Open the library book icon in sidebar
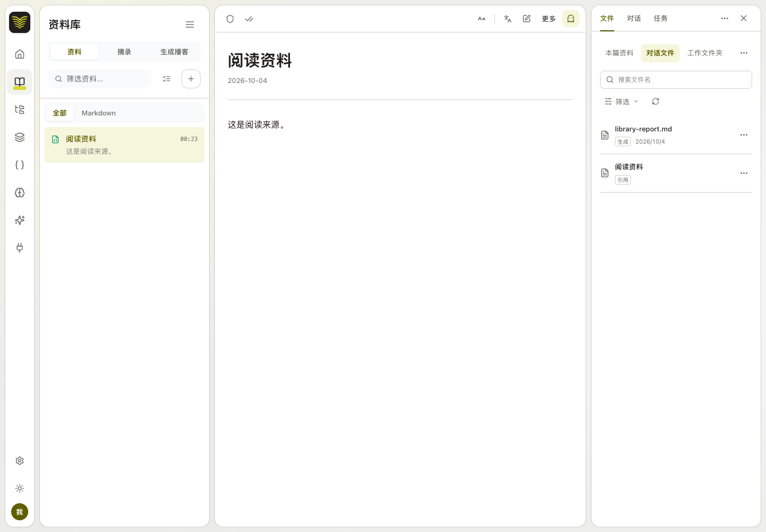 tap(20, 82)
